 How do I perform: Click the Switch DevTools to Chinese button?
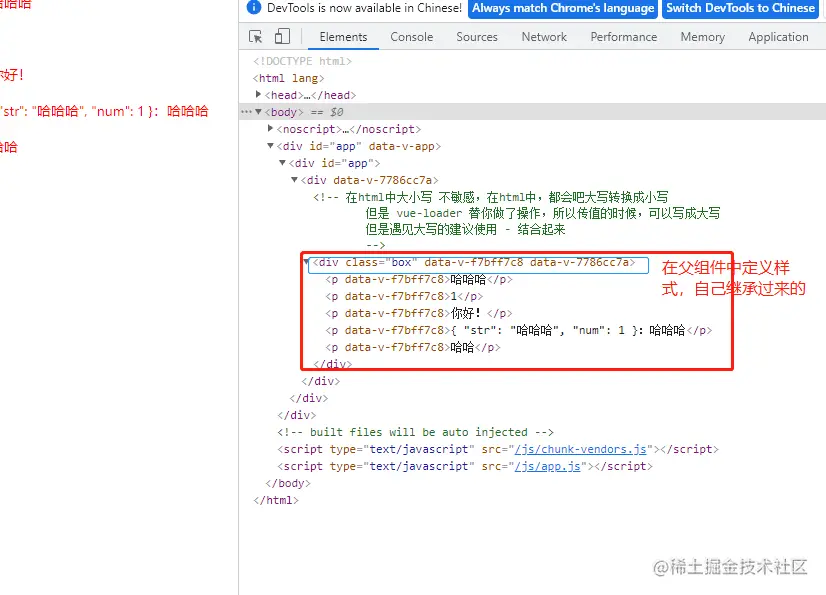(x=740, y=9)
